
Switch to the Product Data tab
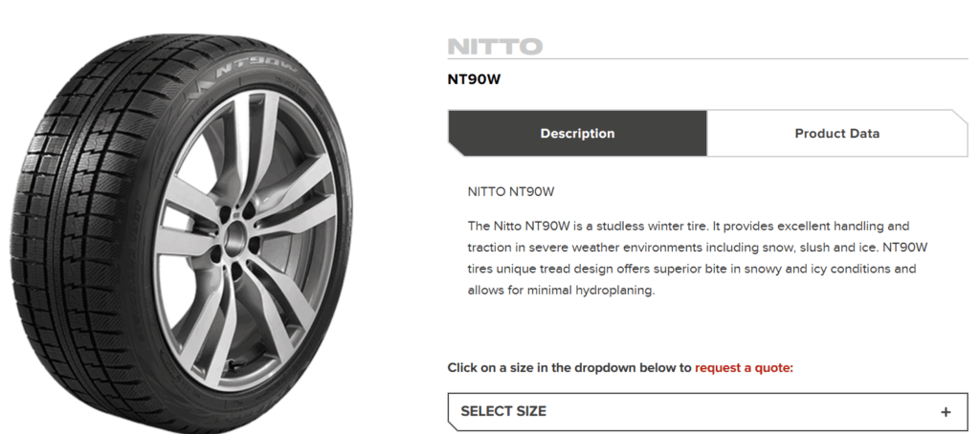[836, 133]
